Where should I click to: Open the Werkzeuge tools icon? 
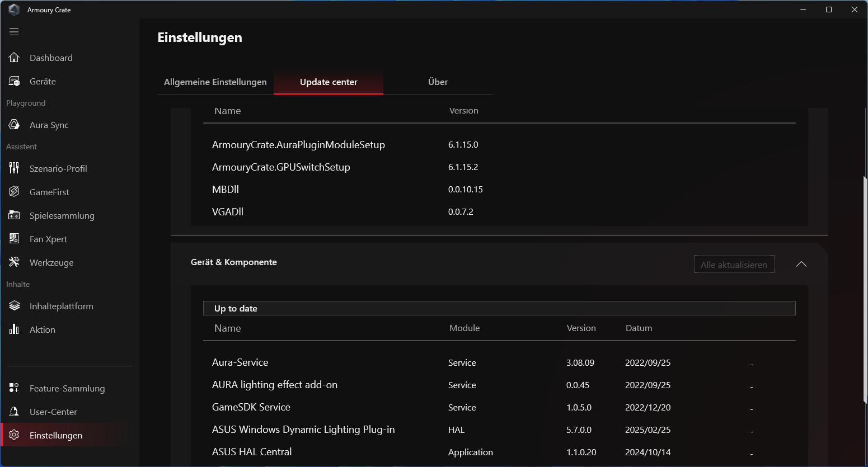pyautogui.click(x=15, y=262)
